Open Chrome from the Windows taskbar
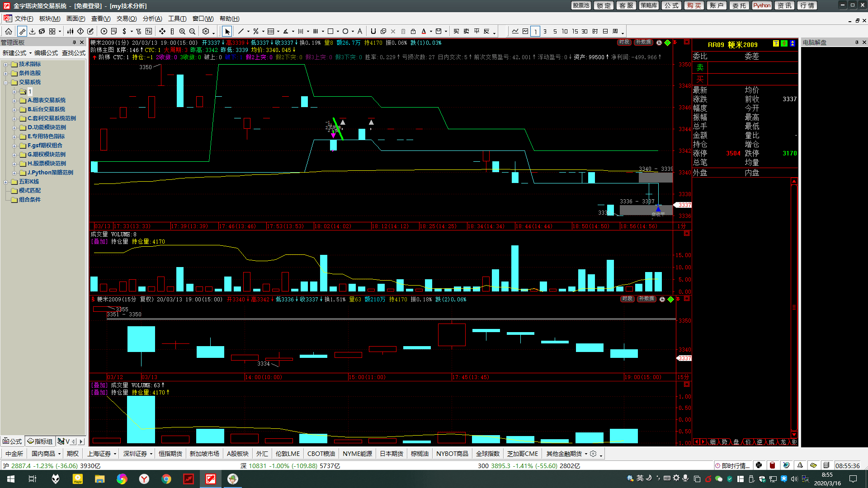868x488 pixels. (x=166, y=479)
